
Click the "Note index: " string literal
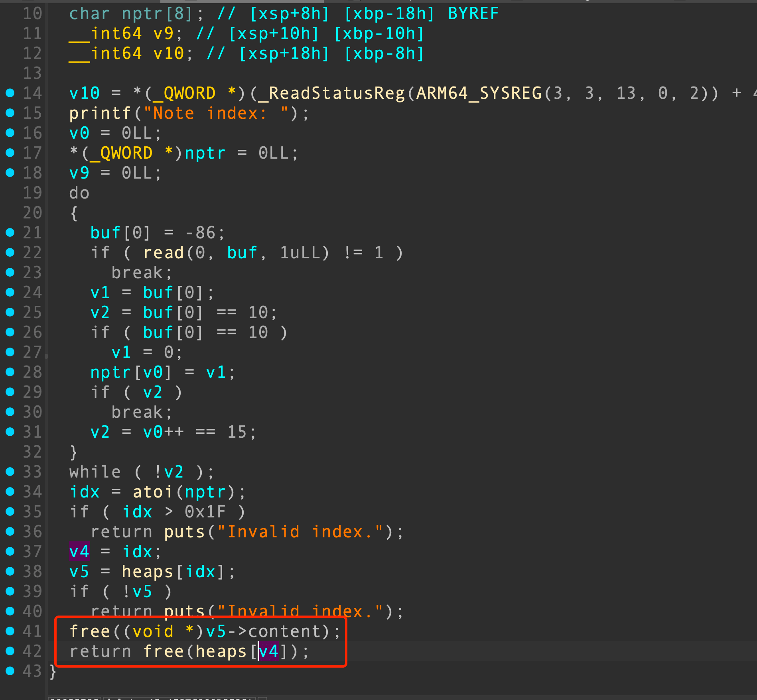(x=216, y=114)
